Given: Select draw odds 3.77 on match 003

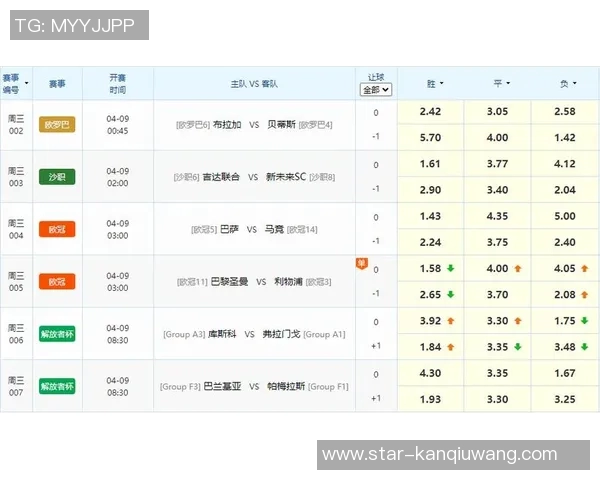Looking at the screenshot, I should [497, 164].
